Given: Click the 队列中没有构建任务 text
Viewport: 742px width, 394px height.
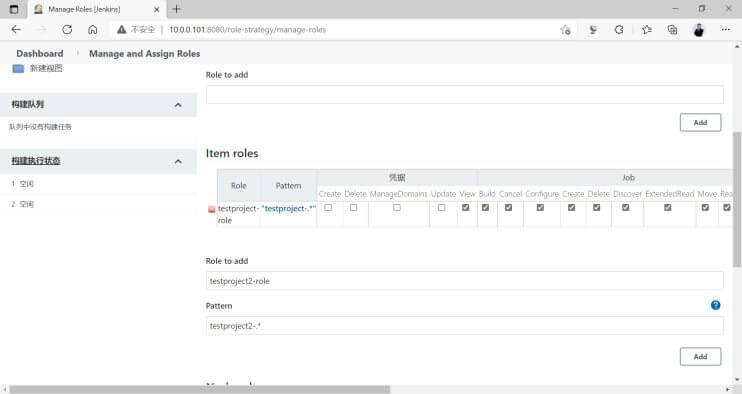Looking at the screenshot, I should tap(40, 127).
